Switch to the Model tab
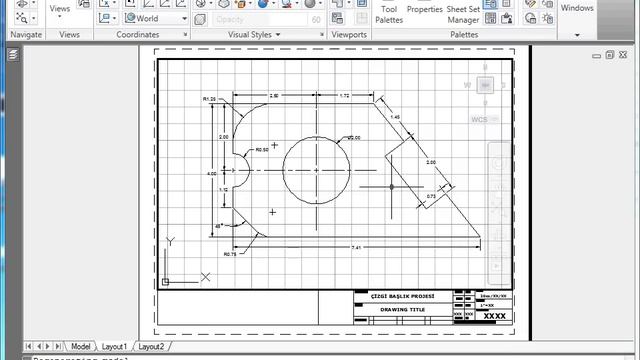This screenshot has height=360, width=640. [80, 347]
